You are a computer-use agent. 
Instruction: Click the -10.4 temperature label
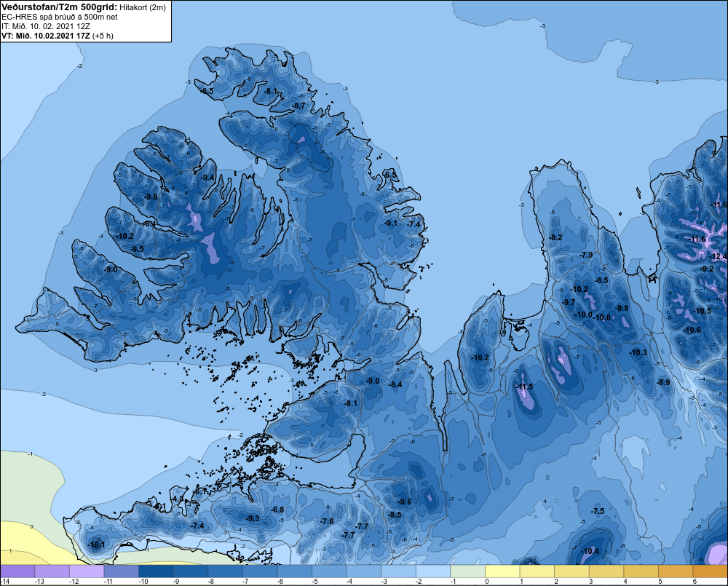pyautogui.click(x=590, y=551)
